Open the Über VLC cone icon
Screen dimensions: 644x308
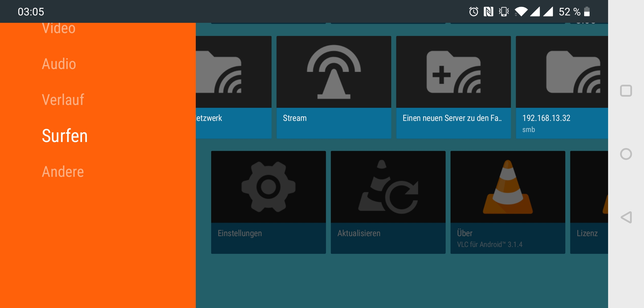(x=508, y=187)
